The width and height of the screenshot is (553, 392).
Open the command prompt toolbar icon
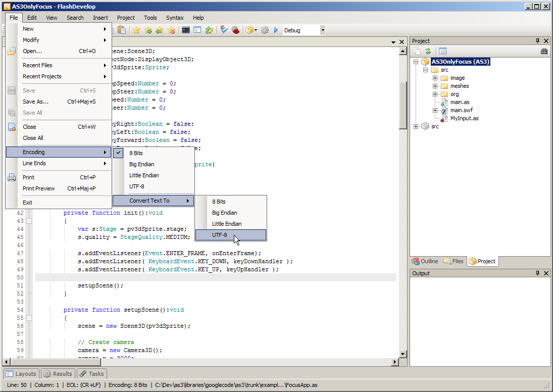pyautogui.click(x=186, y=30)
